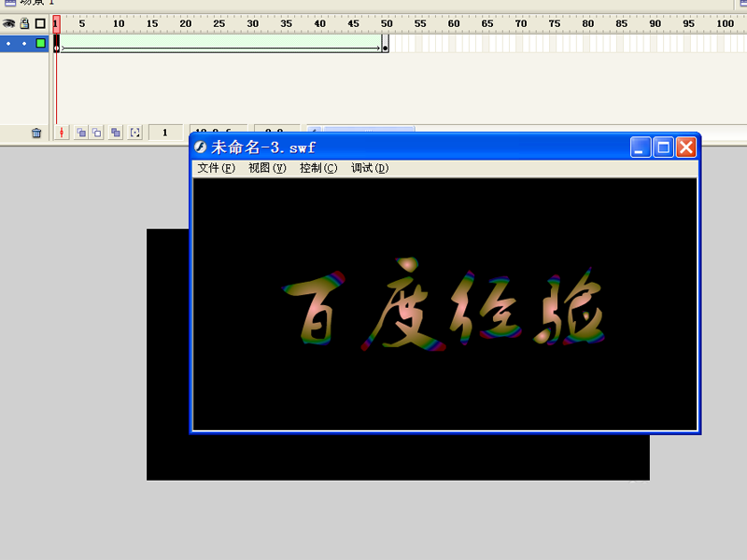Viewport: 747px width, 560px height.
Task: Click the empty frame cell under frame 70
Action: click(520, 44)
